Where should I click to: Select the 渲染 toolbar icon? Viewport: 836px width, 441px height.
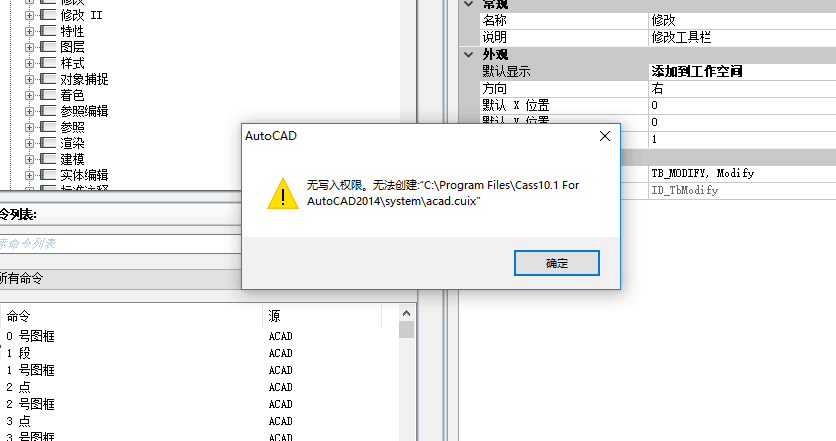coord(48,143)
